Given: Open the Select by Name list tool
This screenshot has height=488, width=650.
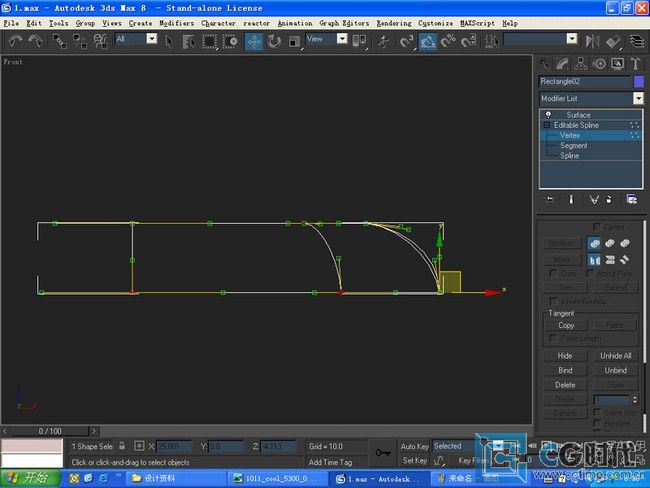Looking at the screenshot, I should 189,41.
